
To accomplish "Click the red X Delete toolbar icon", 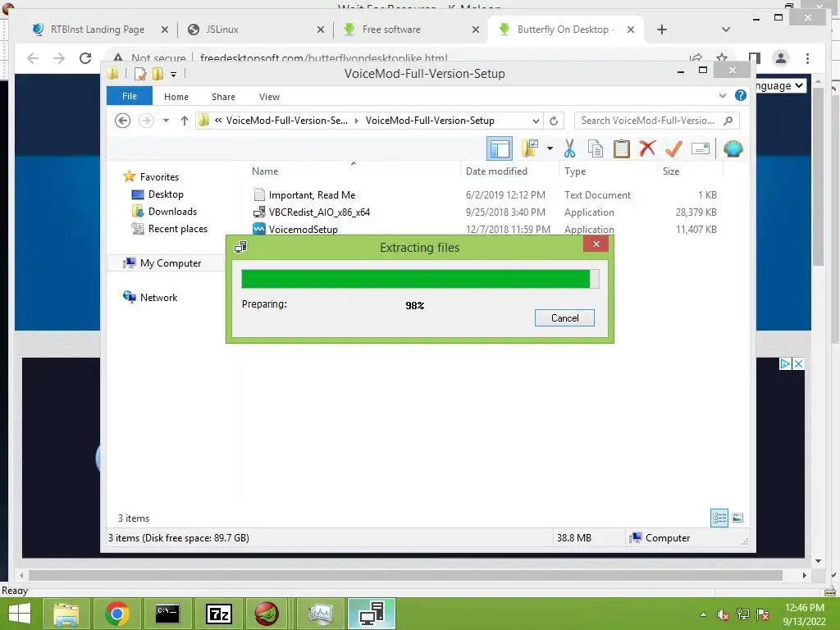I will click(647, 148).
